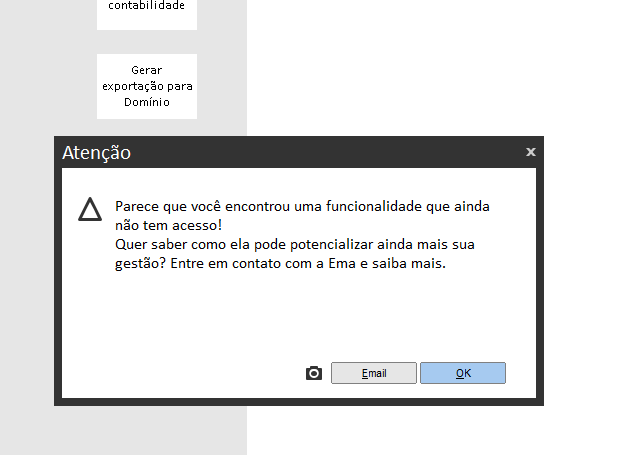Open the Gerar exportação para Domínio tile

[x=147, y=86]
